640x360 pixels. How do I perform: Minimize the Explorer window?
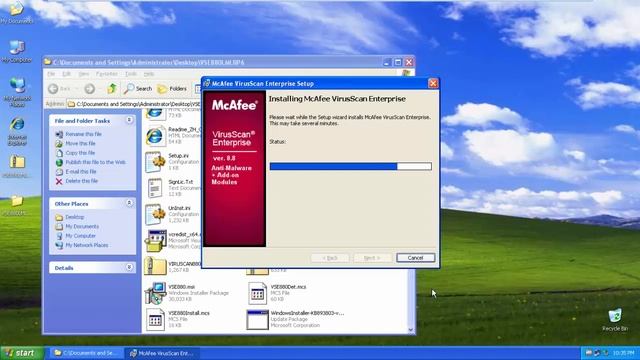coord(387,62)
